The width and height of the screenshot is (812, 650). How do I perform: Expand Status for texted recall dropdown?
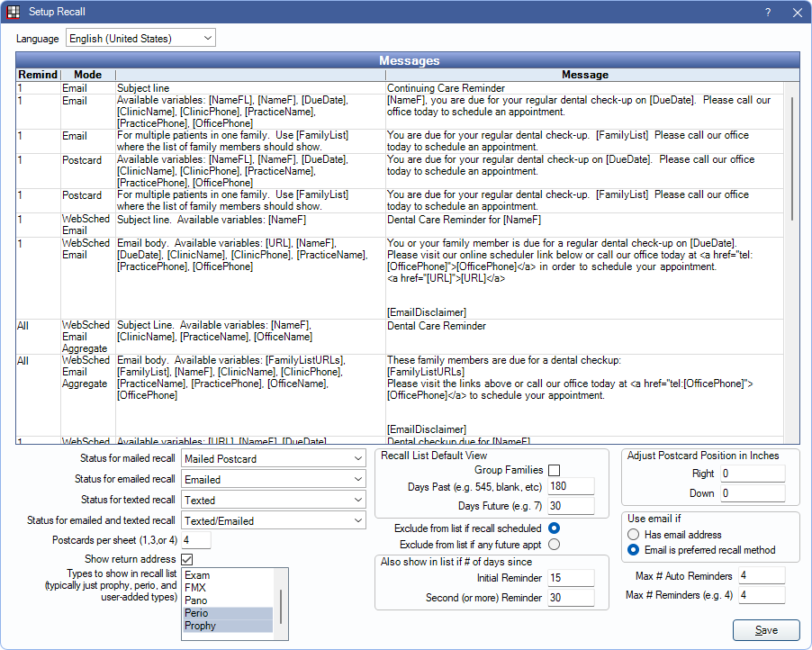(273, 500)
